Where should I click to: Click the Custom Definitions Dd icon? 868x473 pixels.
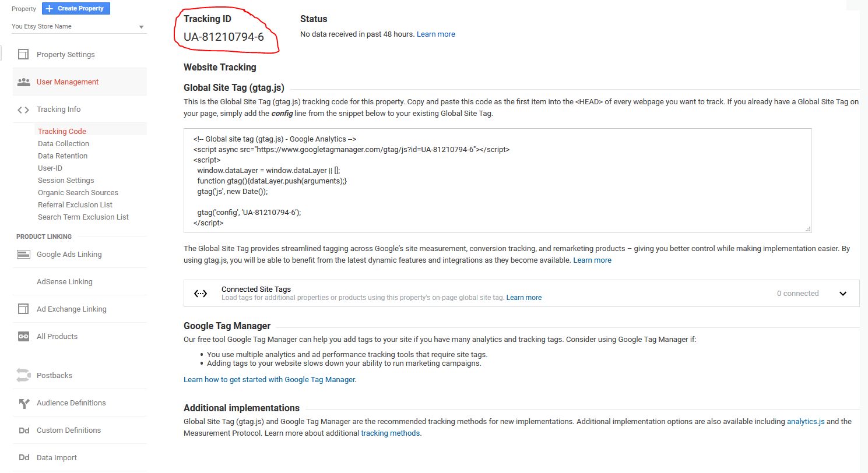tap(23, 430)
